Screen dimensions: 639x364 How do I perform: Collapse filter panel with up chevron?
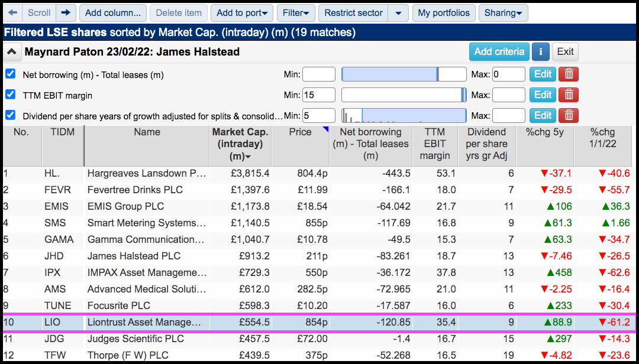(12, 52)
